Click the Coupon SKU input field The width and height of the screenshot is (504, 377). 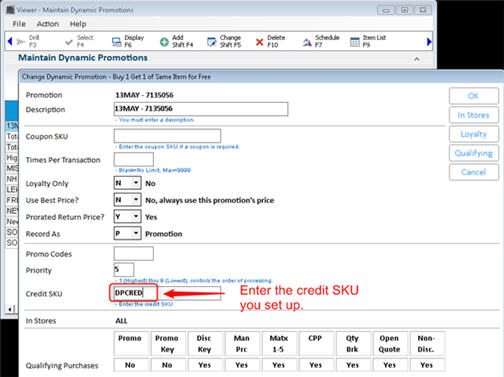pos(167,136)
